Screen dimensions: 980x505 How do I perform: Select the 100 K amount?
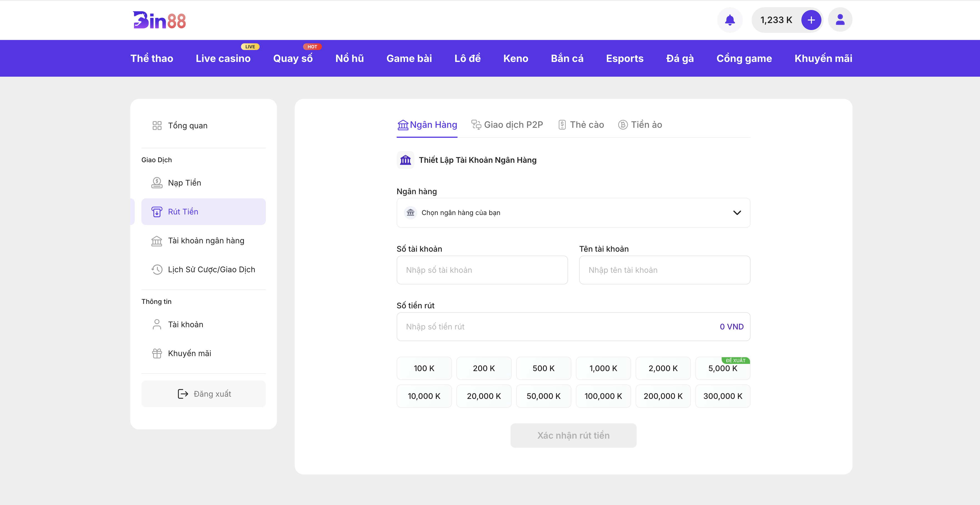424,368
